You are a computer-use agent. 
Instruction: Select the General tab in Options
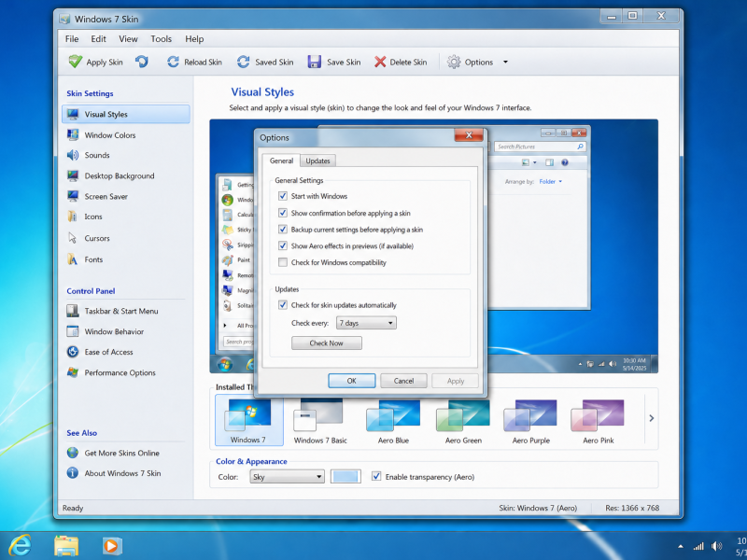coord(281,161)
